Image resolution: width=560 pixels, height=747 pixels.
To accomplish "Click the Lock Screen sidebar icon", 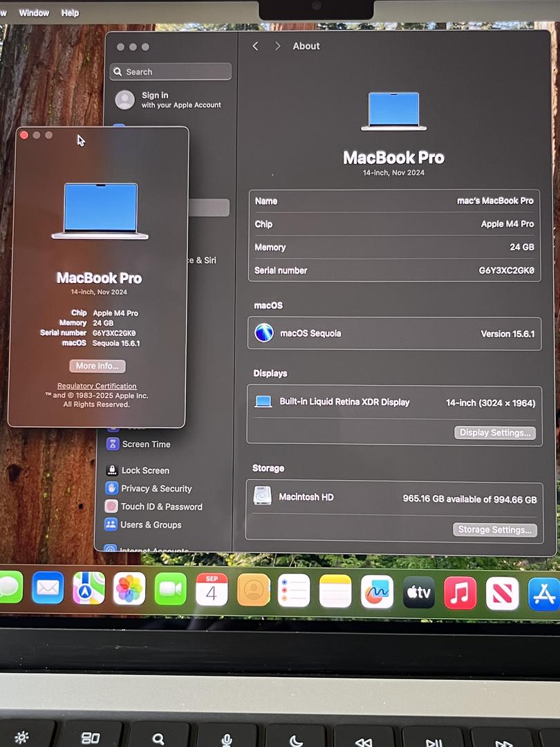I will tap(112, 470).
